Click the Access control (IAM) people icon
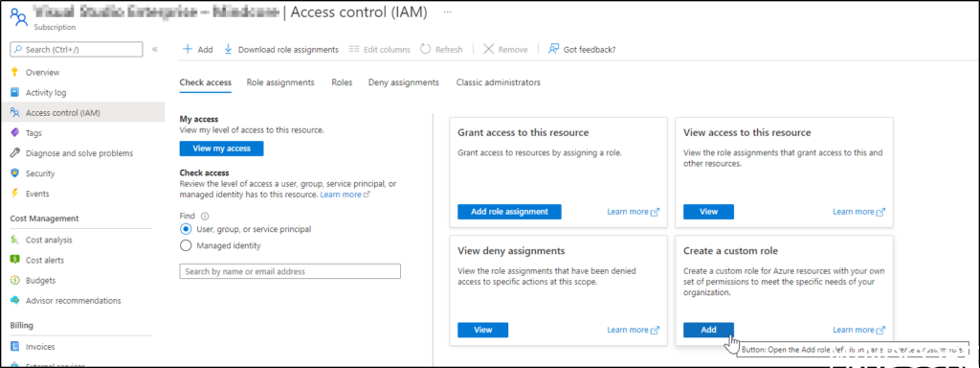 click(15, 113)
